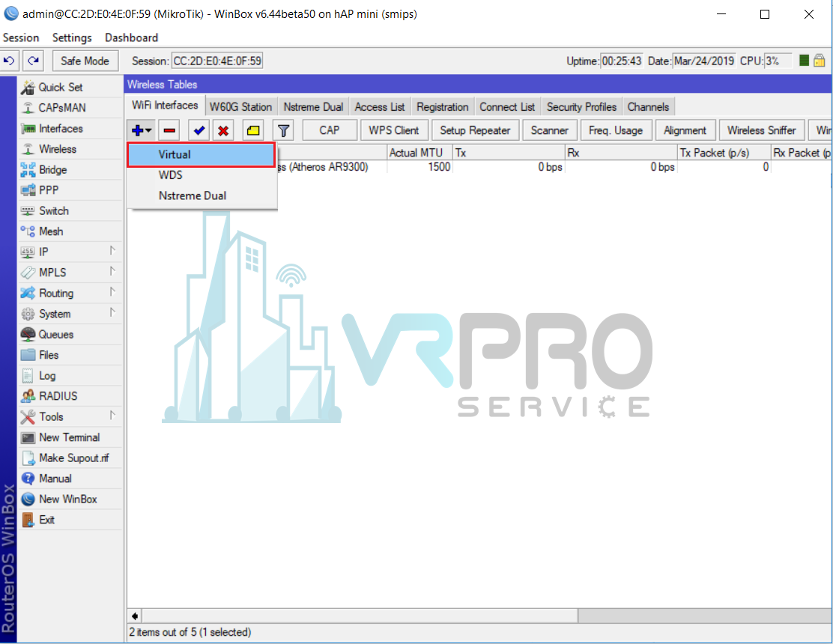Click the RADIUS users icon
Image resolution: width=833 pixels, height=644 pixels.
click(28, 396)
